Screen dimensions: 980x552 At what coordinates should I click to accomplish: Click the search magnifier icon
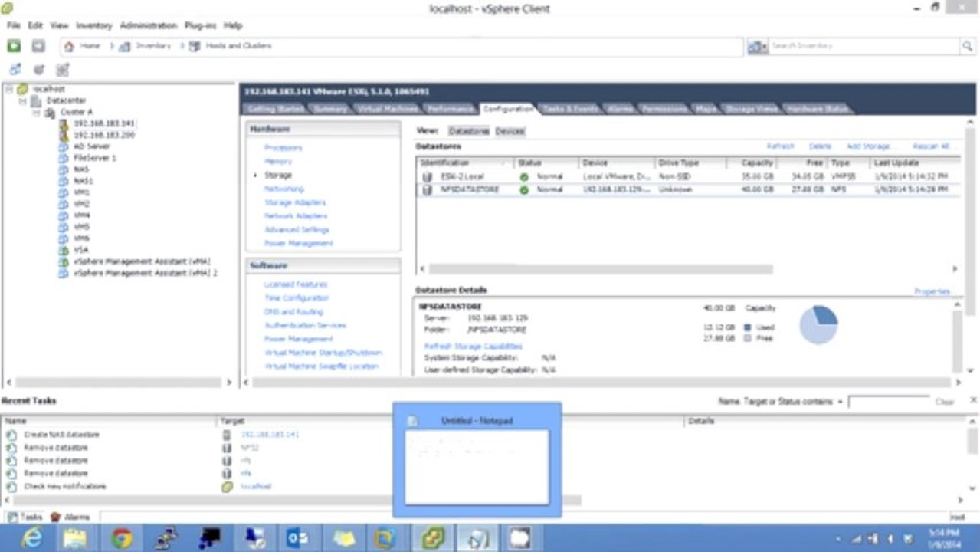click(967, 46)
